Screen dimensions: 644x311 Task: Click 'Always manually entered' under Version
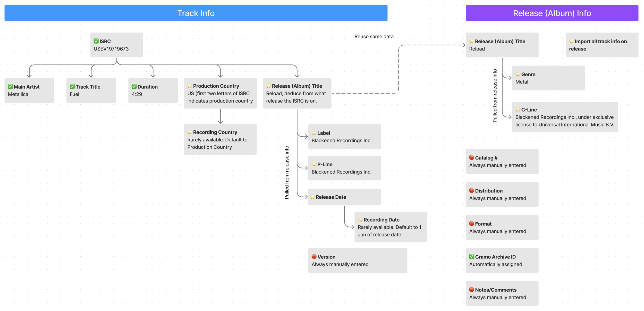click(340, 264)
